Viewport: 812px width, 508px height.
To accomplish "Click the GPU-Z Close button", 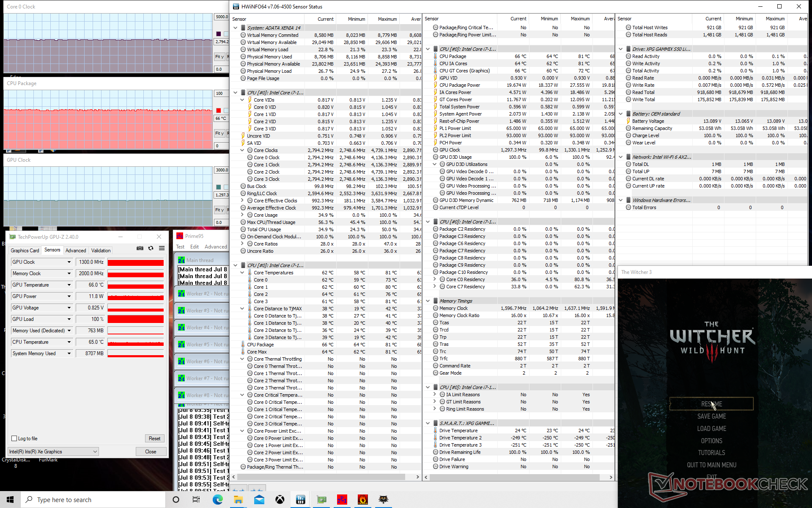I will (151, 452).
